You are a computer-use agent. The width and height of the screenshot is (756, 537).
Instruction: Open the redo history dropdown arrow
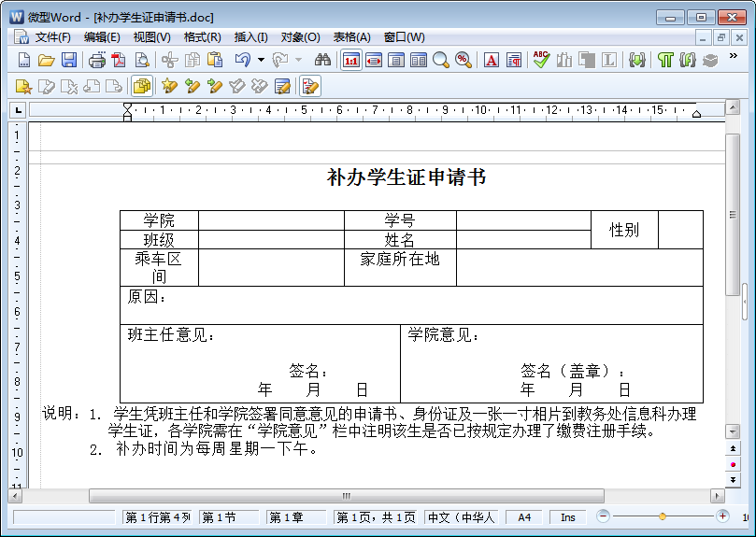pyautogui.click(x=298, y=61)
